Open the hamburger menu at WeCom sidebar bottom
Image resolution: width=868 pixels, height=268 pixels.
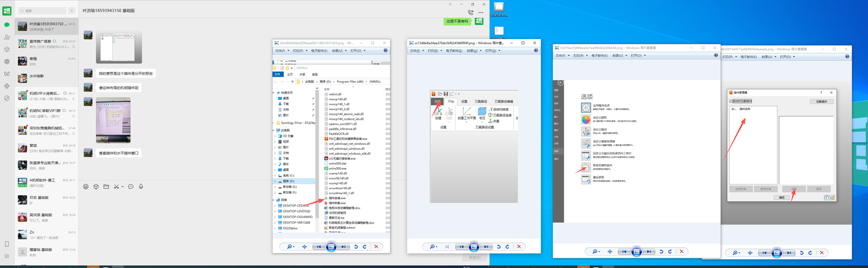coord(7,256)
